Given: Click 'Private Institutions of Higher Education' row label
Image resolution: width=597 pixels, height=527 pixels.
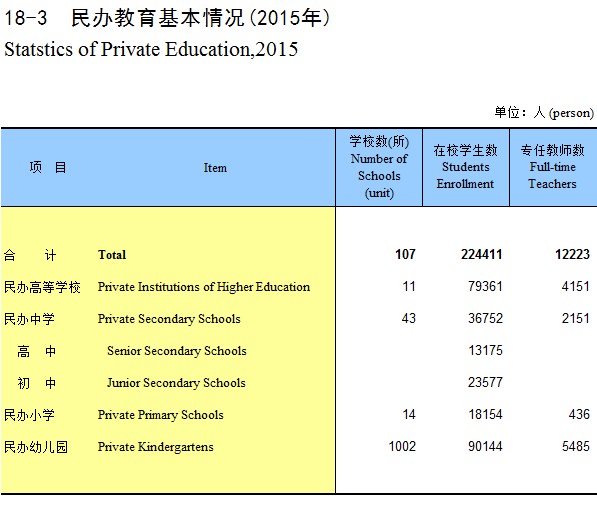Looking at the screenshot, I should (x=204, y=286).
